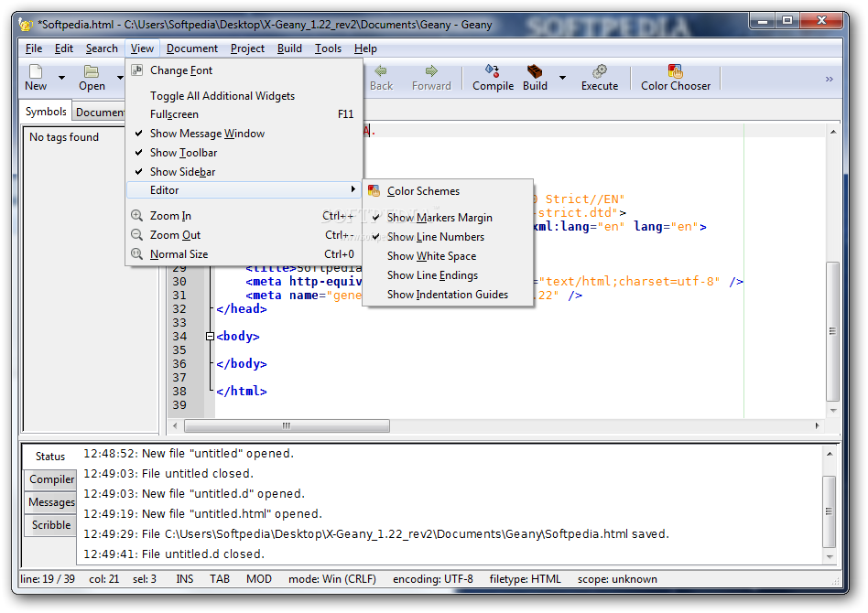Open the Color Chooser toolbar icon
This screenshot has height=613, width=868.
point(676,70)
